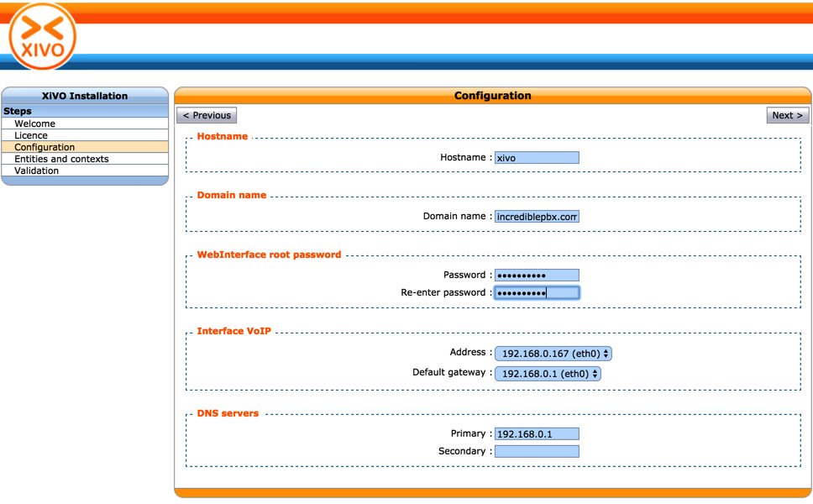Click the Domain name section heading
This screenshot has height=504, width=813.
pos(232,195)
